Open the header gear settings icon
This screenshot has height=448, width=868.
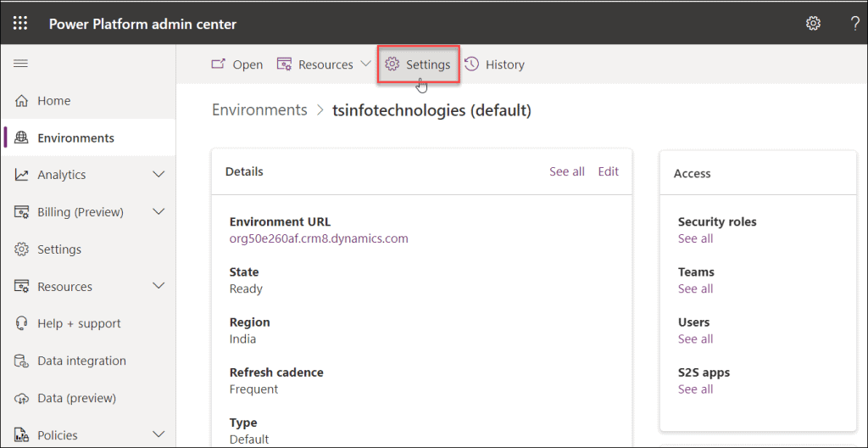813,23
